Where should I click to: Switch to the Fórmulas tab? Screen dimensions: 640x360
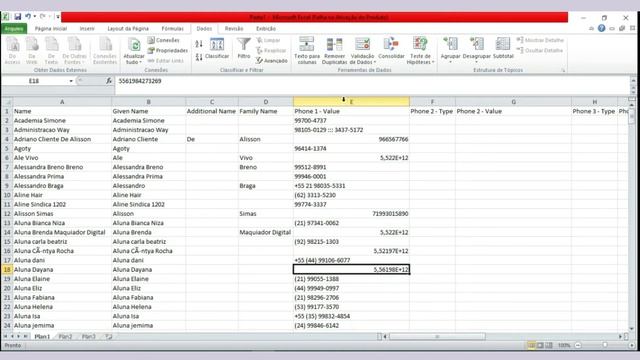tap(172, 29)
